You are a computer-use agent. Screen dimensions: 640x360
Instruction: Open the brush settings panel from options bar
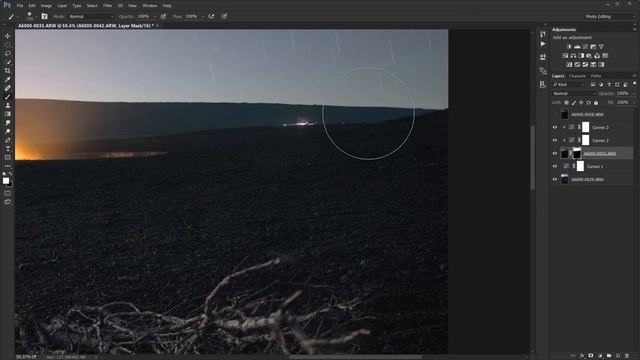click(x=44, y=16)
